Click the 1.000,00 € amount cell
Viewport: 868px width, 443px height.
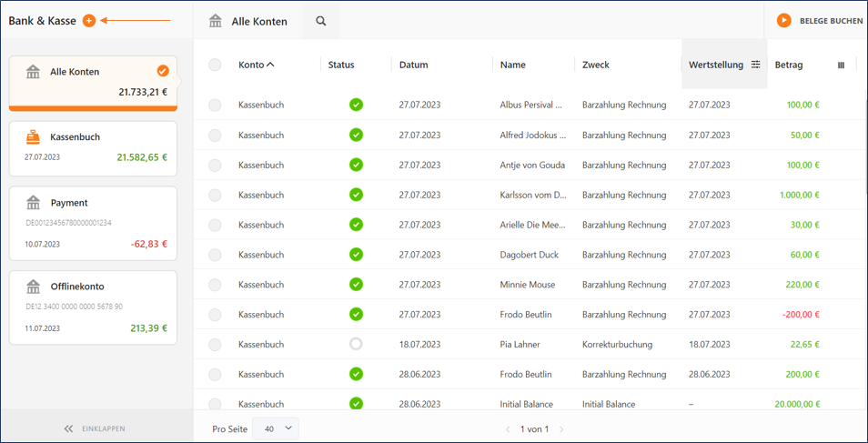pyautogui.click(x=800, y=195)
